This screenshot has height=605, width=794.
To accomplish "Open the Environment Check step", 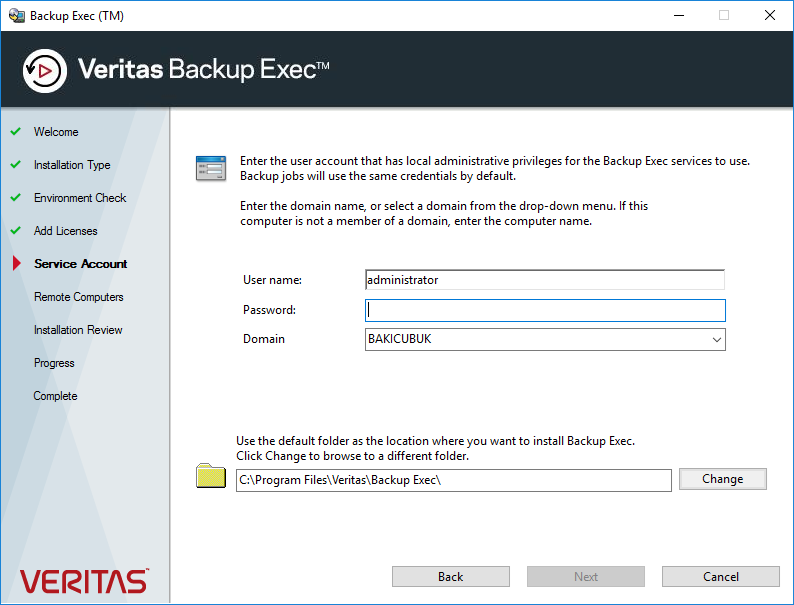I will tap(80, 198).
